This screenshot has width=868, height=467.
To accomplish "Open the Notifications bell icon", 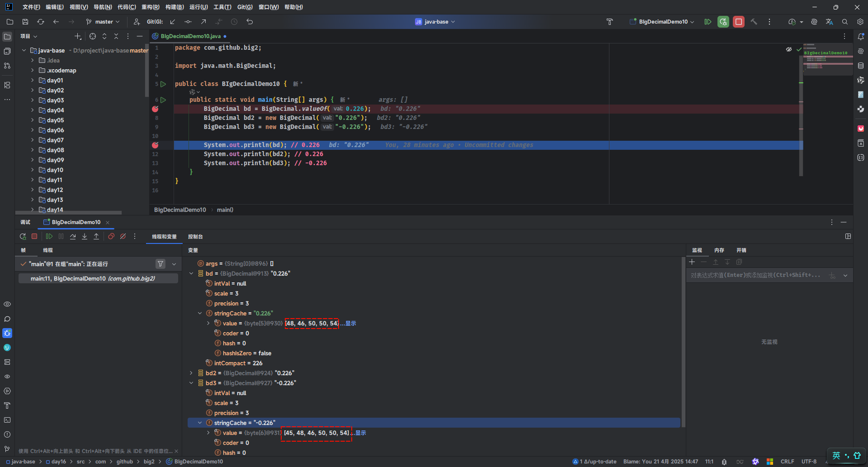I will (x=861, y=37).
